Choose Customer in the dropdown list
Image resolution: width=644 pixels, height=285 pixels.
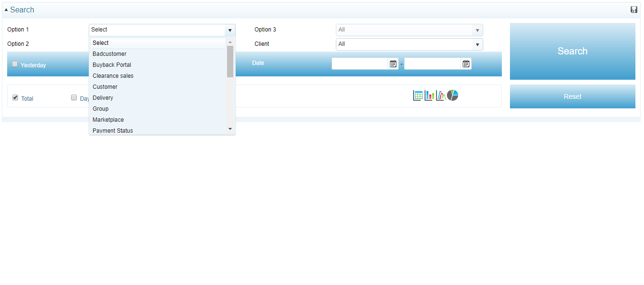tap(158, 87)
